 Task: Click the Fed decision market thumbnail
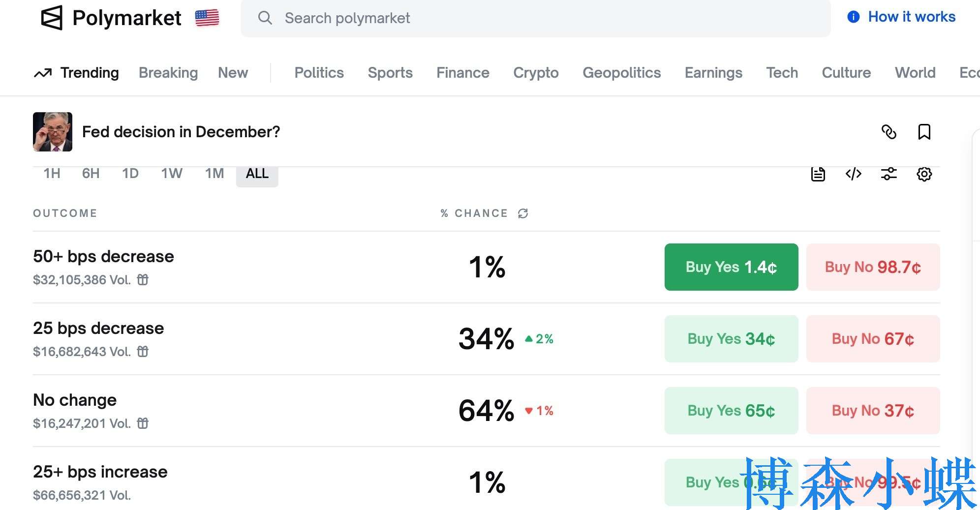(x=53, y=132)
